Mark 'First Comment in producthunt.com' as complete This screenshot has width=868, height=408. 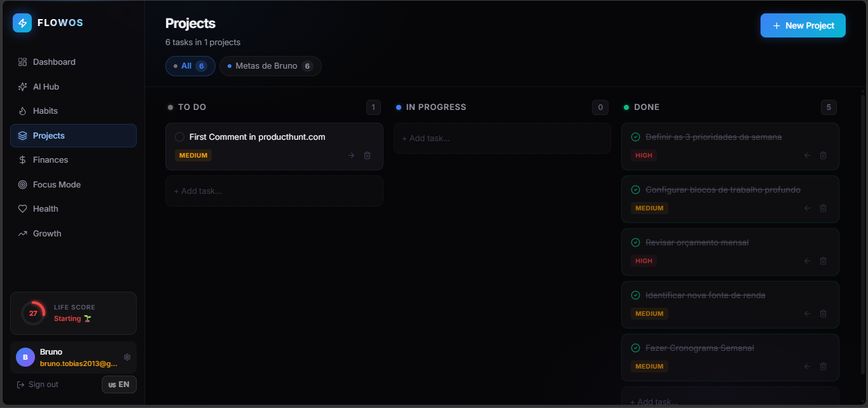tap(179, 137)
